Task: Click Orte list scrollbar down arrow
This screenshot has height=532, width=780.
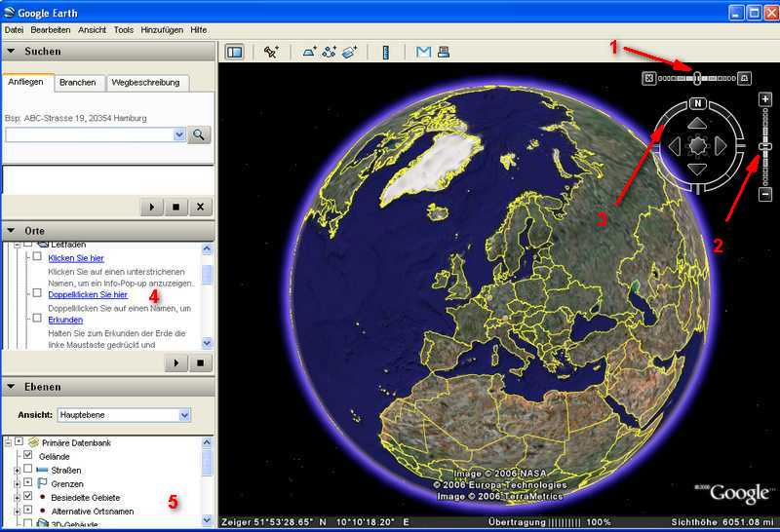Action: pos(207,343)
